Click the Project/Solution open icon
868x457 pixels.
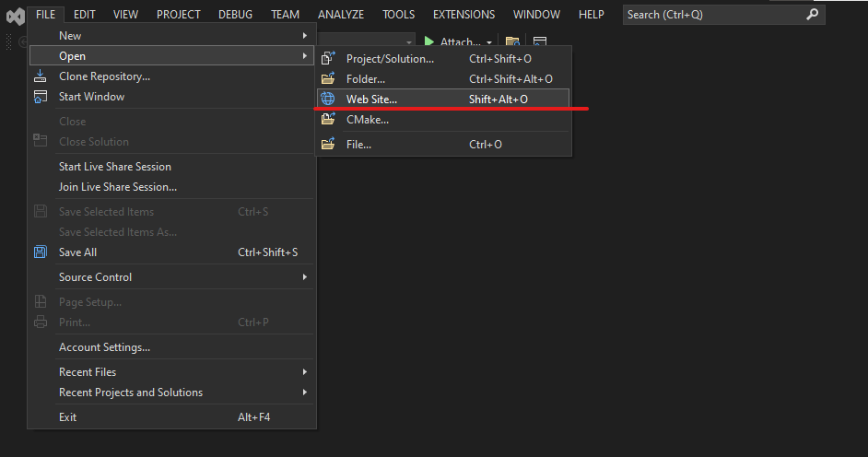328,58
